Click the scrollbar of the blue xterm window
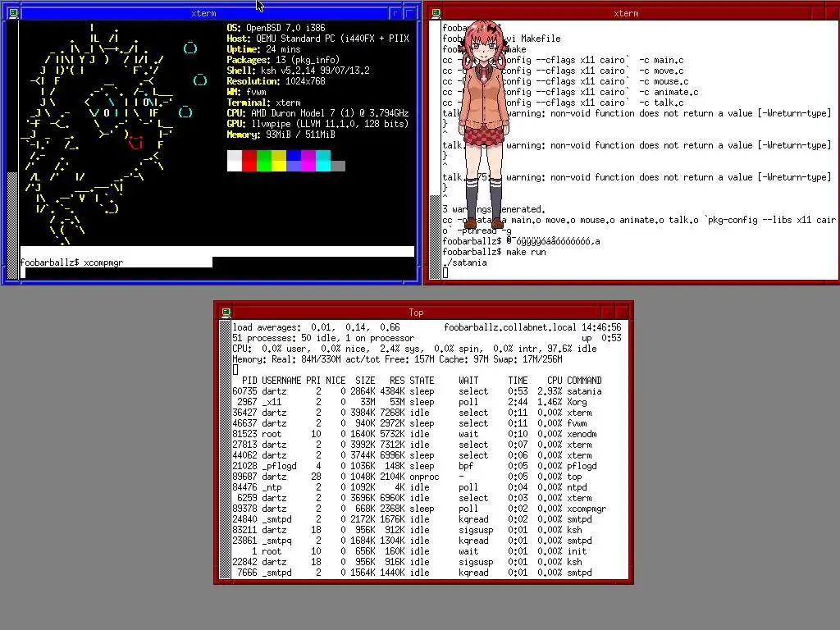The height and width of the screenshot is (630, 840). [12, 150]
